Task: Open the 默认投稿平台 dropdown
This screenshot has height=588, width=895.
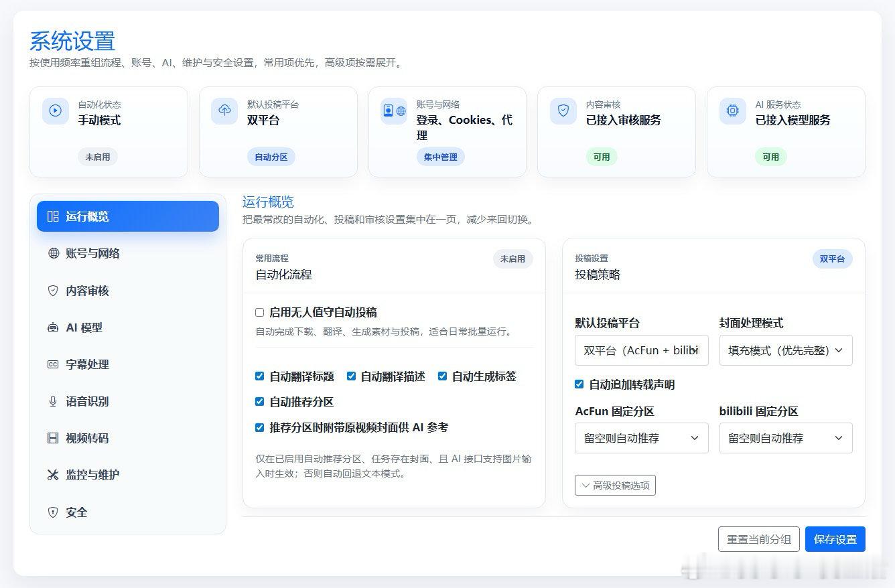Action: 642,350
